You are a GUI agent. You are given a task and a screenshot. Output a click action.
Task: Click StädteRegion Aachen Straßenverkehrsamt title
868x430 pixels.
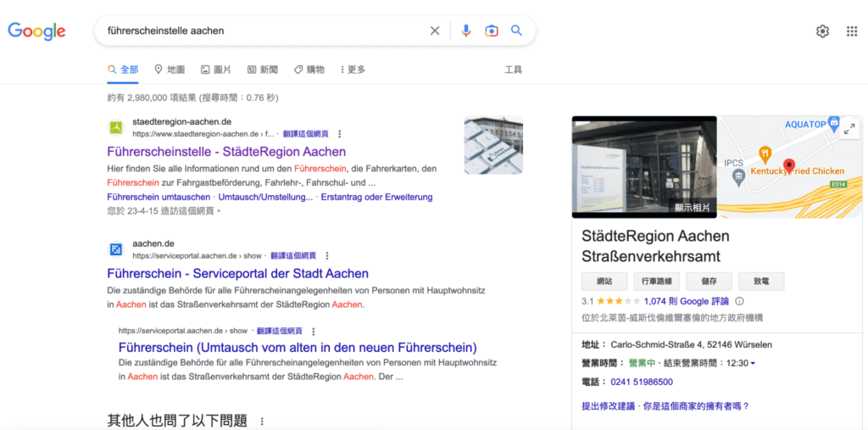pyautogui.click(x=655, y=246)
